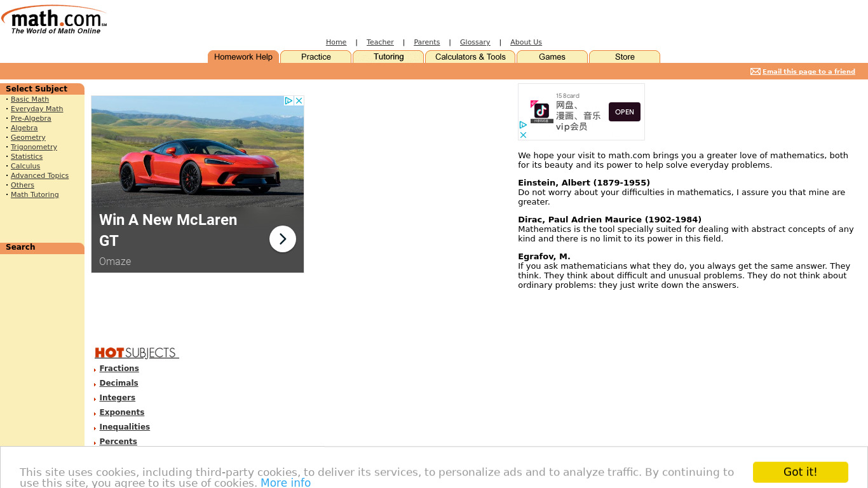Open Pre-Algebra subject

(x=31, y=119)
